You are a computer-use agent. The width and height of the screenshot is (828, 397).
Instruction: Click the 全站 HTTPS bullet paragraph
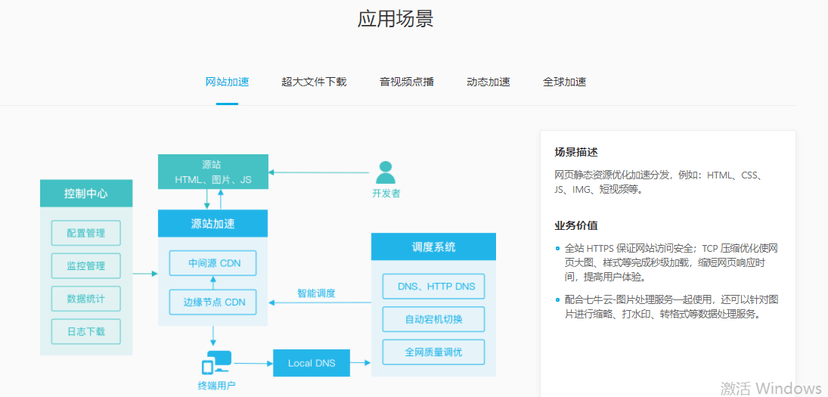tap(671, 262)
